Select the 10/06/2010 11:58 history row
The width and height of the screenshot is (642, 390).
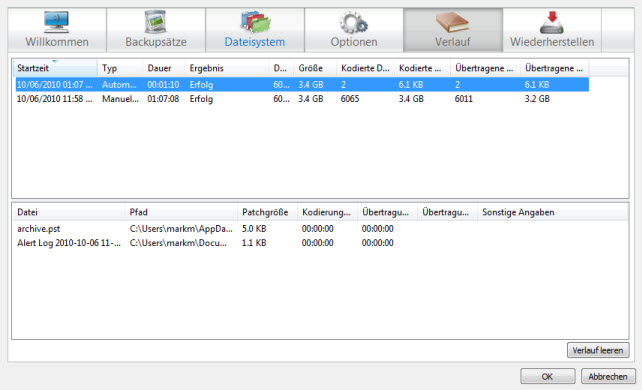302,99
